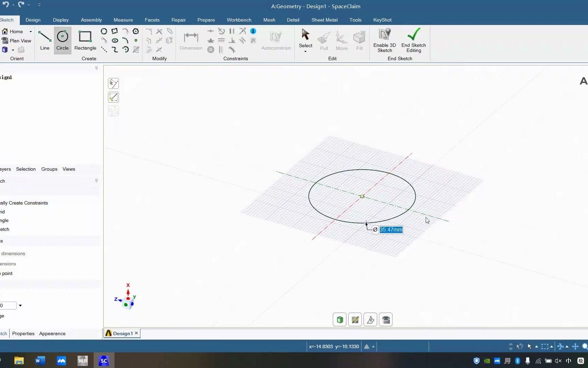The width and height of the screenshot is (588, 368).
Task: Open the Repair ribbon tab
Action: (x=179, y=20)
